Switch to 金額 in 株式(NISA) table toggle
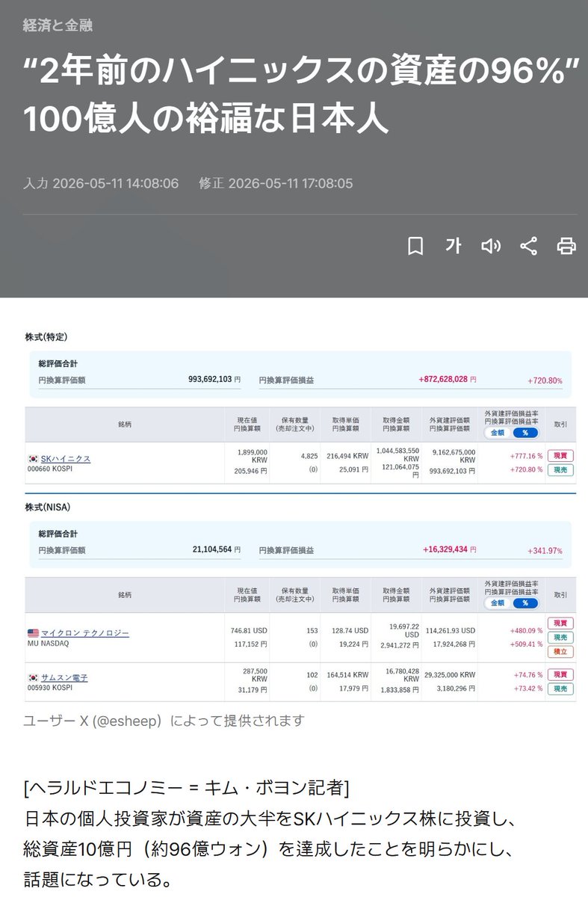Image resolution: width=588 pixels, height=897 pixels. [x=497, y=603]
